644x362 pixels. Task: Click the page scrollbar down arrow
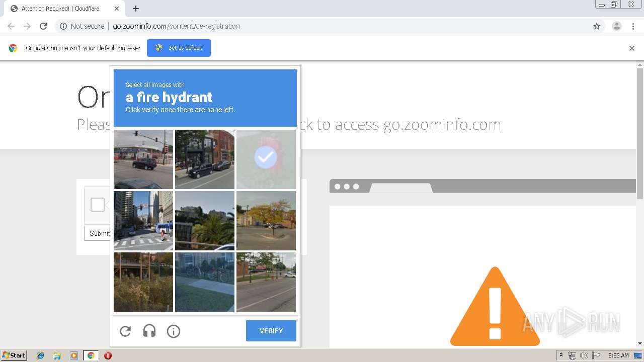[x=640, y=343]
